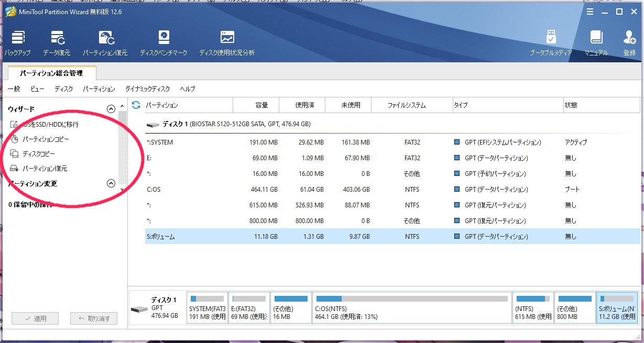
Task: Collapse the パーティション変更 section chevron
Action: (x=111, y=183)
